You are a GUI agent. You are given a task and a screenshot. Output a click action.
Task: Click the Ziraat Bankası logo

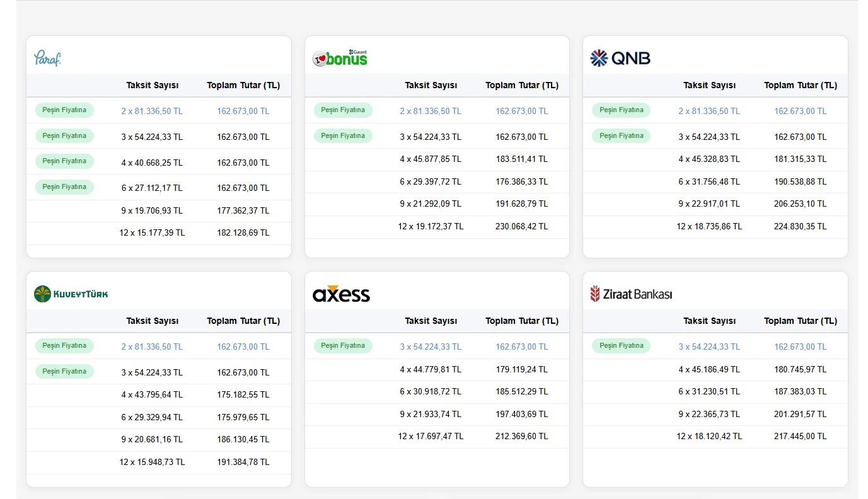[631, 294]
